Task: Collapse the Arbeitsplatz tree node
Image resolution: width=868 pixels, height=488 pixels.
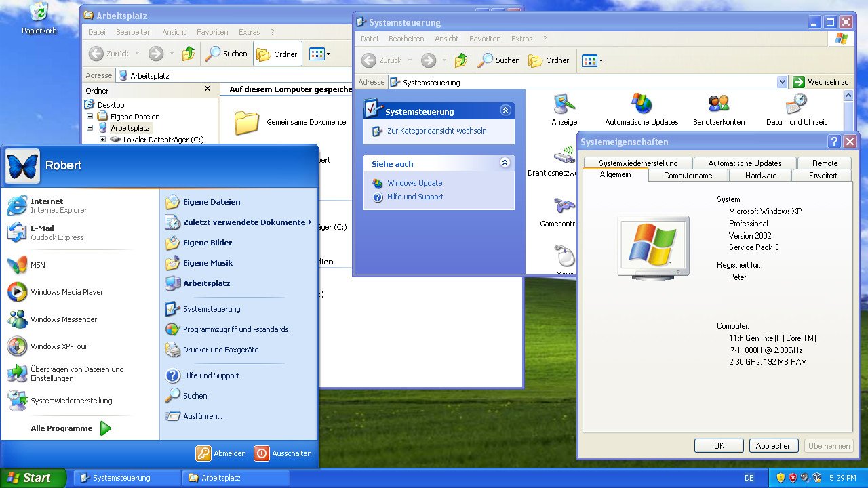Action: coord(89,127)
